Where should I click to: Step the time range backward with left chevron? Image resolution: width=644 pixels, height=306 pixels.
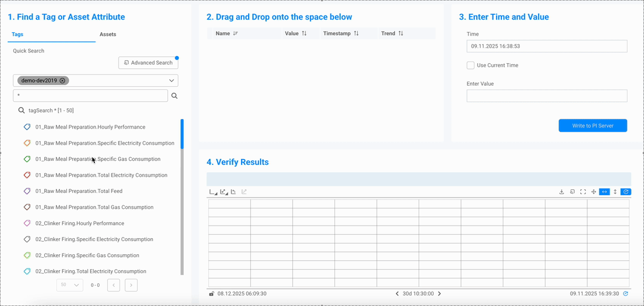pyautogui.click(x=397, y=293)
